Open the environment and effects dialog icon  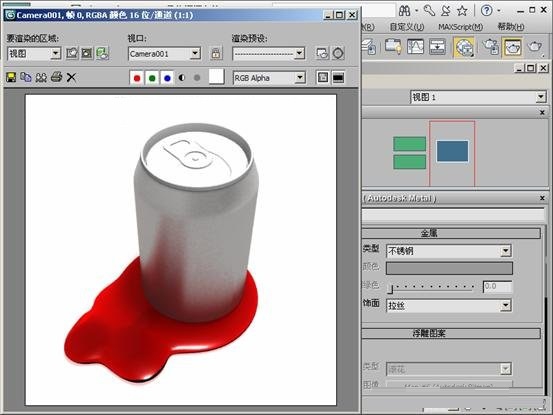click(x=338, y=53)
